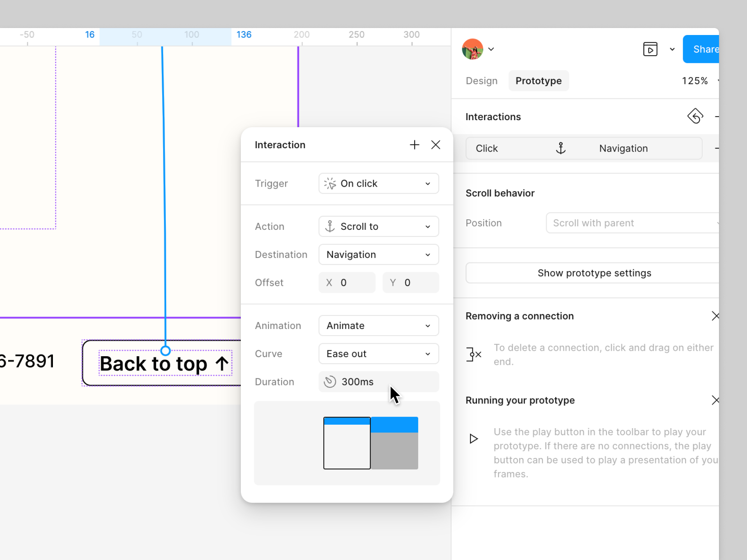Close the Interaction popup panel
Viewport: 747px width, 560px height.
[x=436, y=145]
